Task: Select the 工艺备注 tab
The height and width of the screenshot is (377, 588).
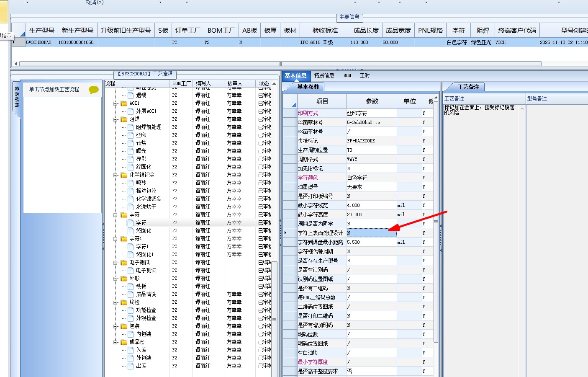Action: [x=468, y=87]
